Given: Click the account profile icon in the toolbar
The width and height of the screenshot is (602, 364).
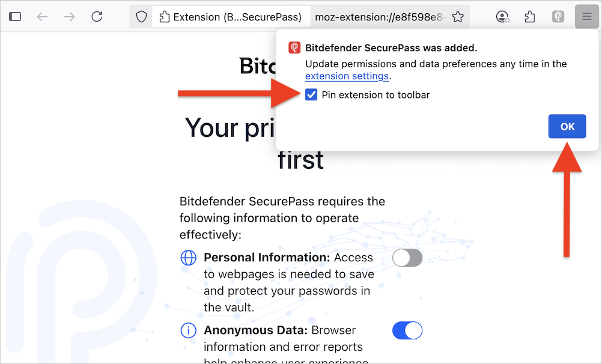Looking at the screenshot, I should 502,16.
